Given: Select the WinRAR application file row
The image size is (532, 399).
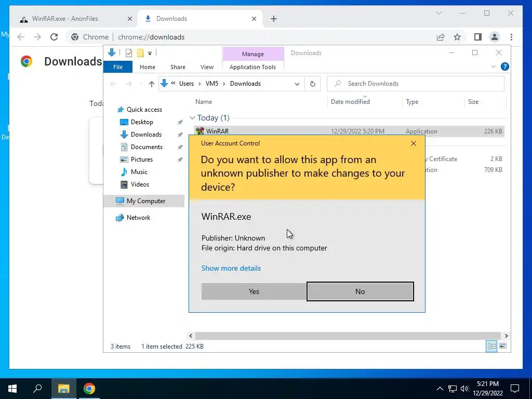Looking at the screenshot, I should tap(349, 131).
